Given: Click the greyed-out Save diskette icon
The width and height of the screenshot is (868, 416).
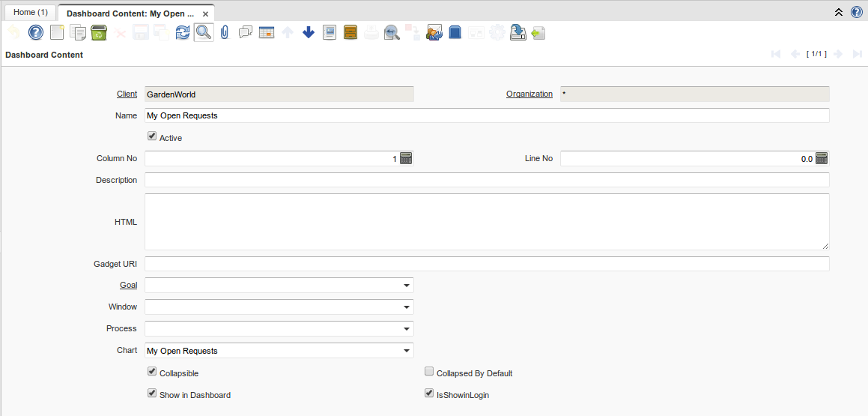Looking at the screenshot, I should point(141,33).
